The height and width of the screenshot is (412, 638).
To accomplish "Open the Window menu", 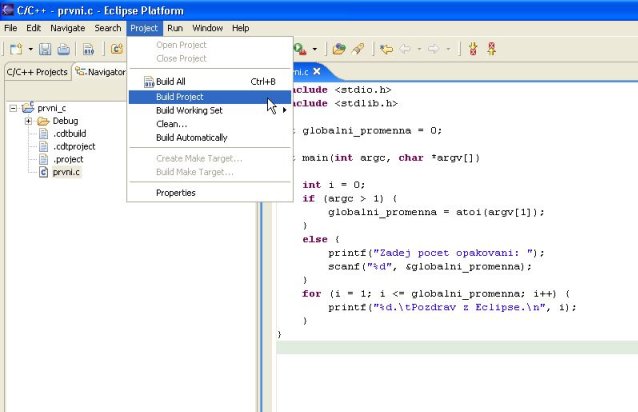I will (208, 28).
